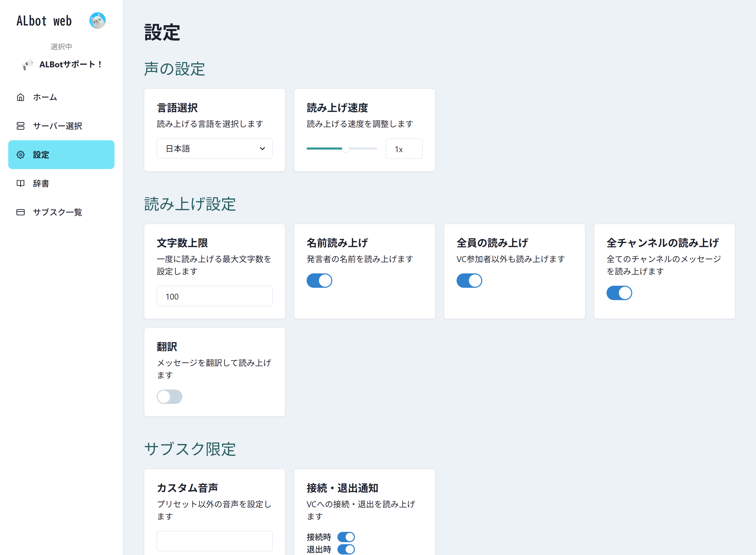Toggle the 退出時 notification switch

[346, 549]
